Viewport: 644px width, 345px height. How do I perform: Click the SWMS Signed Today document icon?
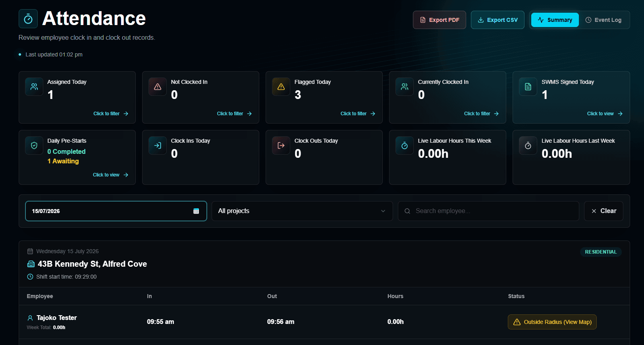[x=528, y=87]
